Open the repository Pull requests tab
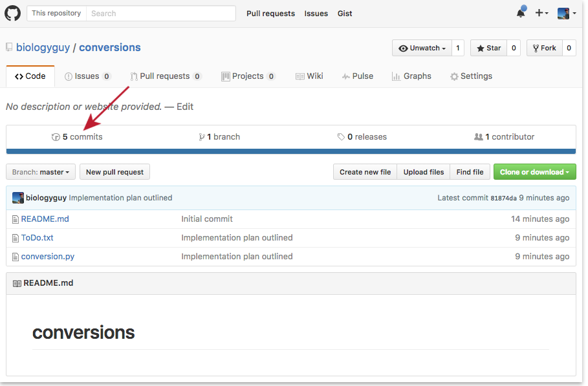The height and width of the screenshot is (386, 588). pos(166,76)
